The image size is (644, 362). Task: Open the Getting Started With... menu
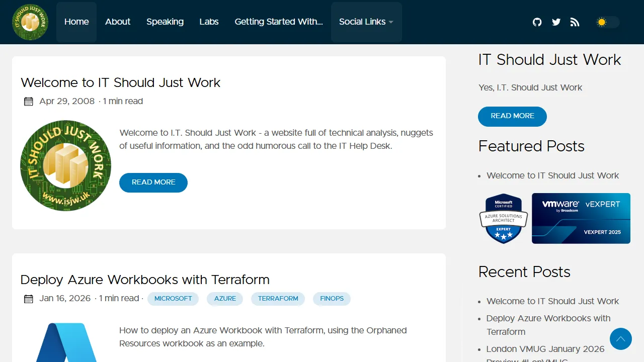point(279,22)
